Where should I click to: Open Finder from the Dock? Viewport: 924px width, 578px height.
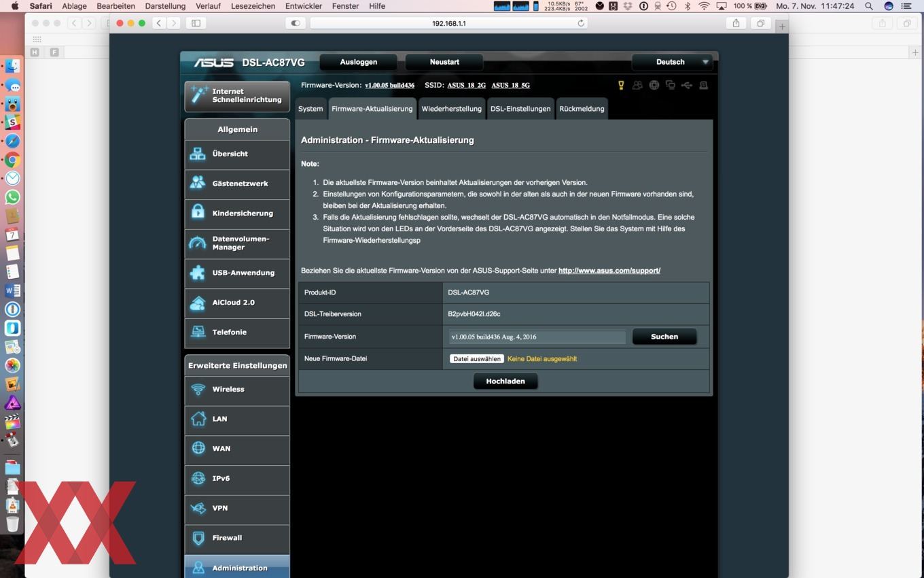(12, 66)
